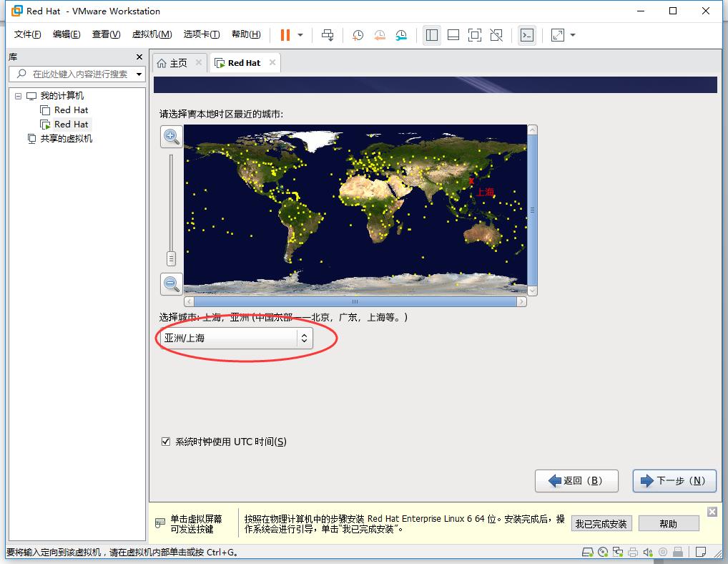
Task: Click the map zoom out magnifier
Action: 172,283
